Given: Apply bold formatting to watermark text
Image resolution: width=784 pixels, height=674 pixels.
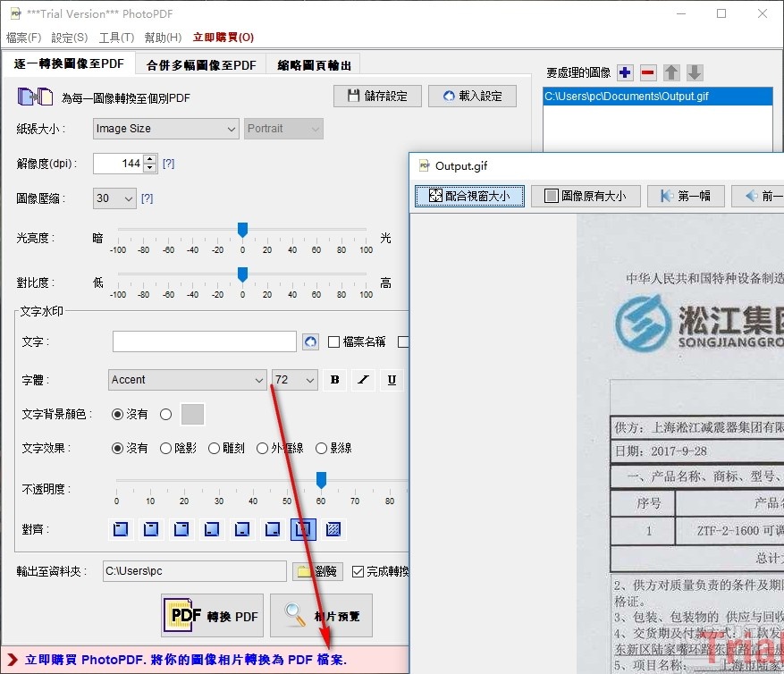Looking at the screenshot, I should (333, 380).
